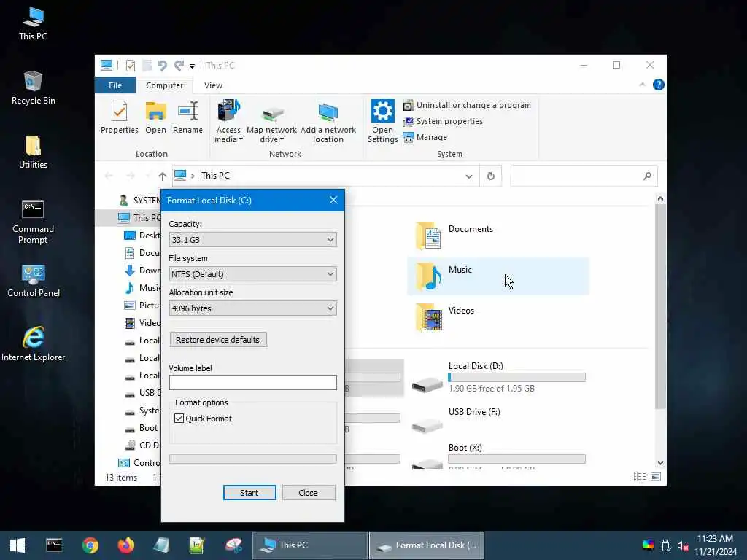Image resolution: width=747 pixels, height=560 pixels.
Task: Open the Windows Start menu
Action: pos(18,545)
